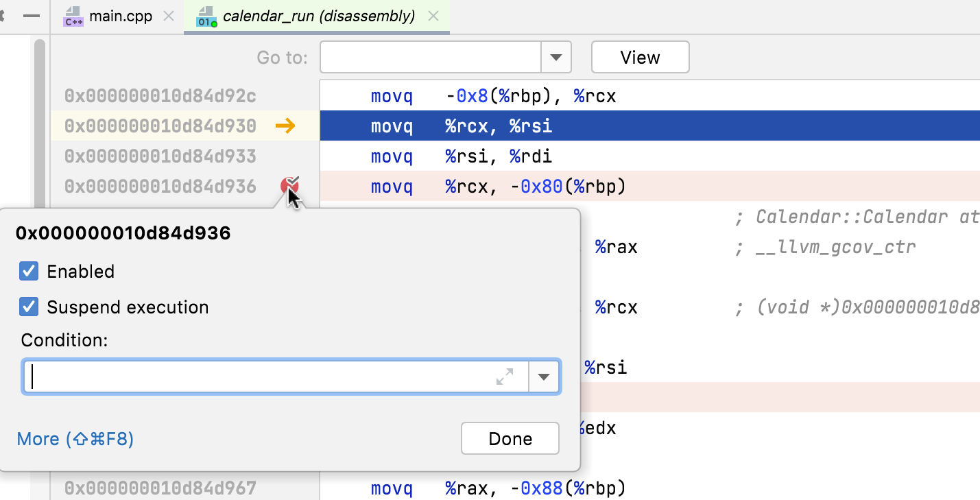Viewport: 980px width, 500px height.
Task: Open expanded condition editor via diagonal-arrows icon
Action: click(505, 376)
